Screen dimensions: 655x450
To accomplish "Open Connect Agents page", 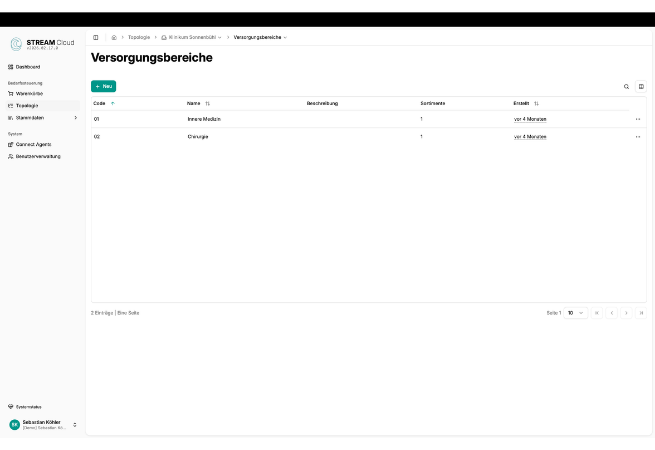I will coord(33,145).
